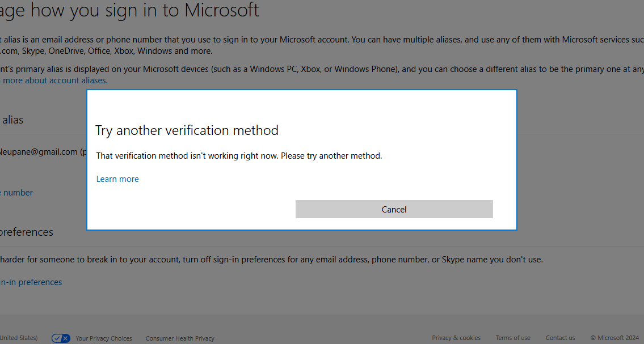The height and width of the screenshot is (344, 644).
Task: Click the verification method isn't working message
Action: point(239,156)
